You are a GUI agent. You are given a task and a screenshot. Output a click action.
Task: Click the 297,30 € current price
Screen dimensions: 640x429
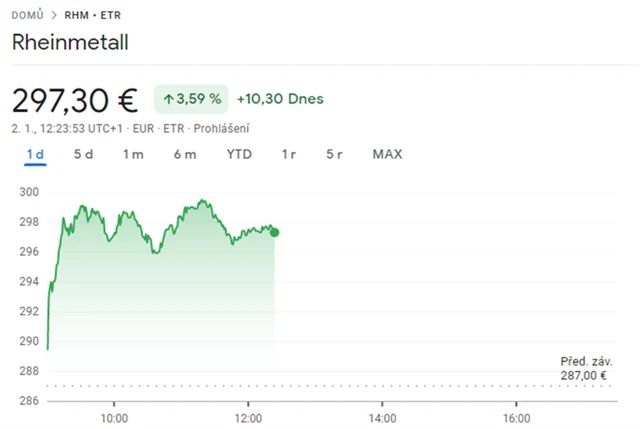pos(74,100)
